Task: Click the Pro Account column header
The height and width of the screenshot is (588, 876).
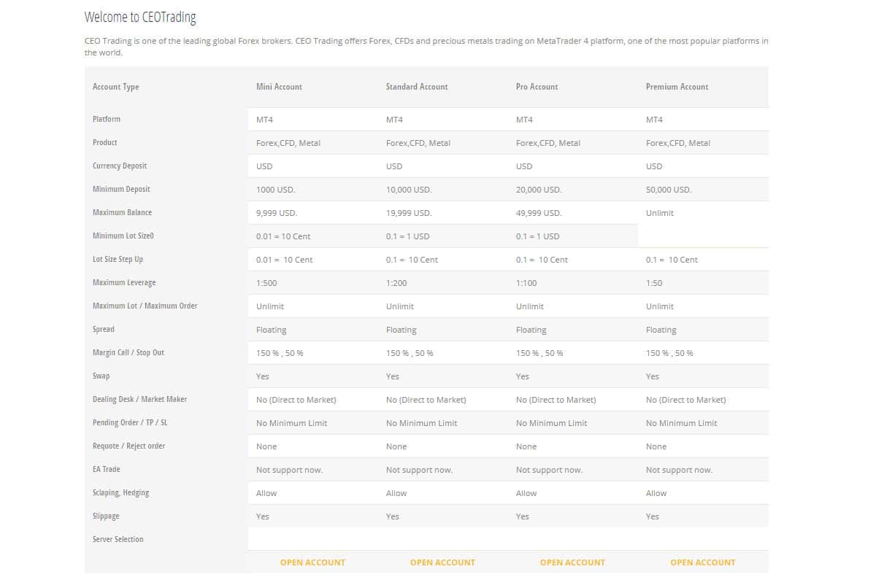Action: [537, 87]
